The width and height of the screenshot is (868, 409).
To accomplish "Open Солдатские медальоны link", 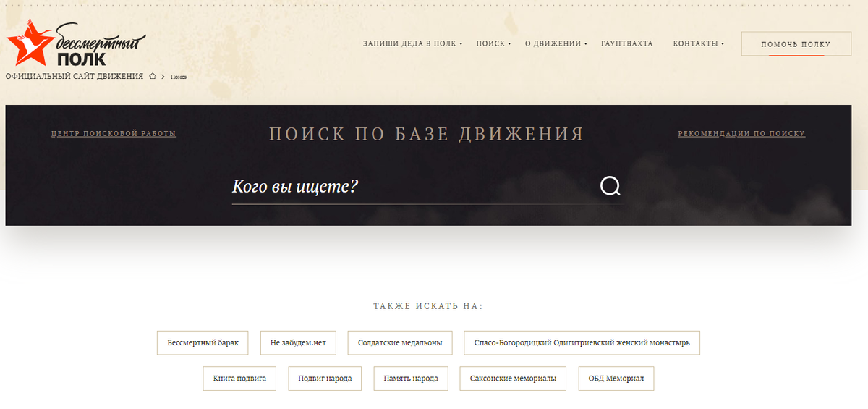I will [x=400, y=342].
